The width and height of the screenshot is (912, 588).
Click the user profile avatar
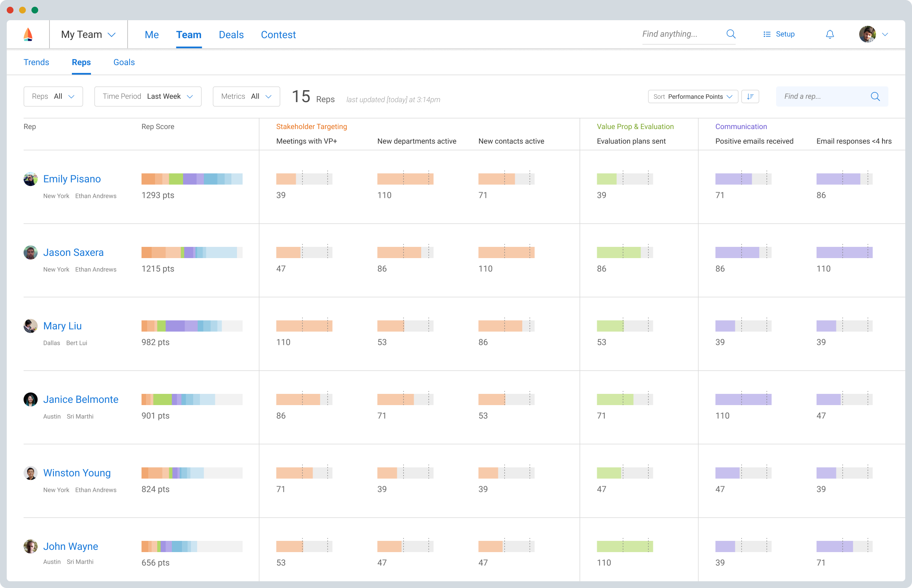(867, 34)
